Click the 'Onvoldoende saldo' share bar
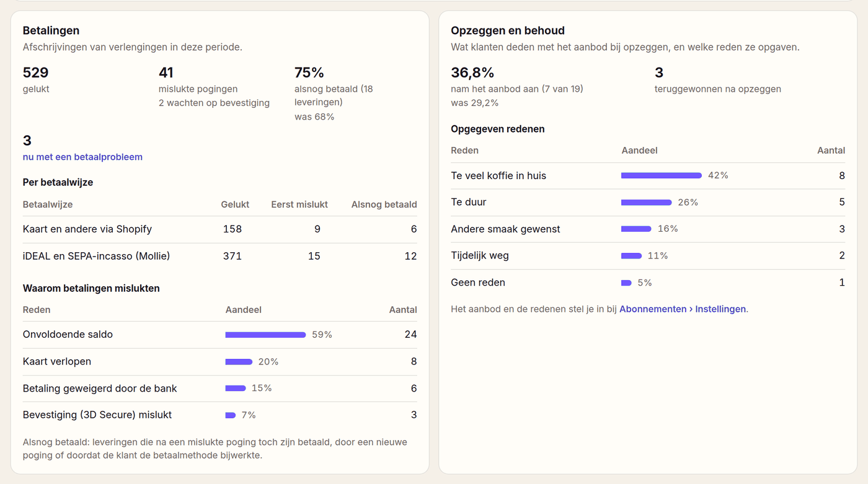 pyautogui.click(x=265, y=335)
